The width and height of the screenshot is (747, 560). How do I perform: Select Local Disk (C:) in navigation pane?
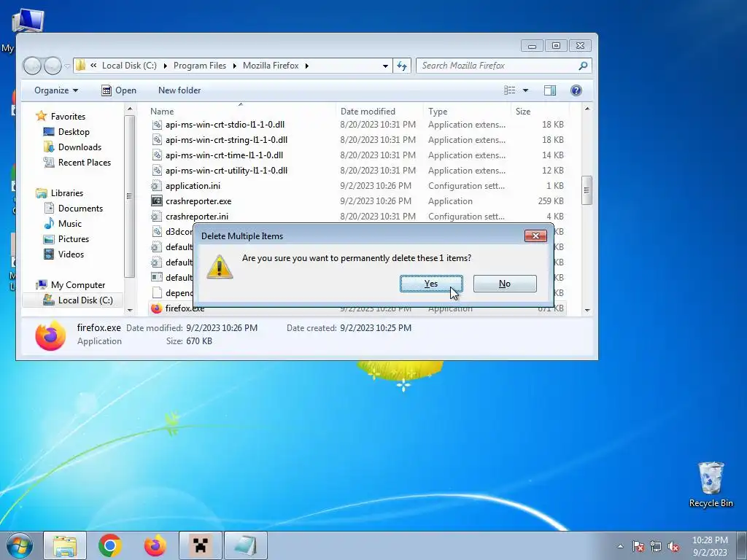coord(85,300)
